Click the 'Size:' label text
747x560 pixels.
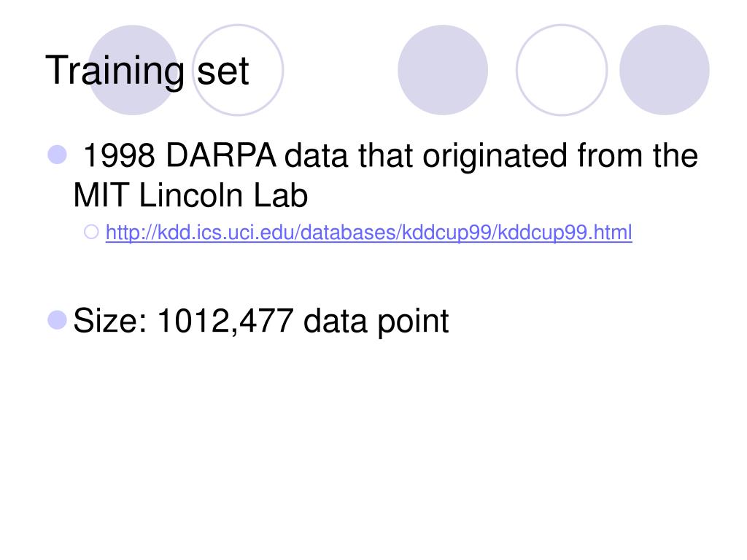[x=111, y=321]
